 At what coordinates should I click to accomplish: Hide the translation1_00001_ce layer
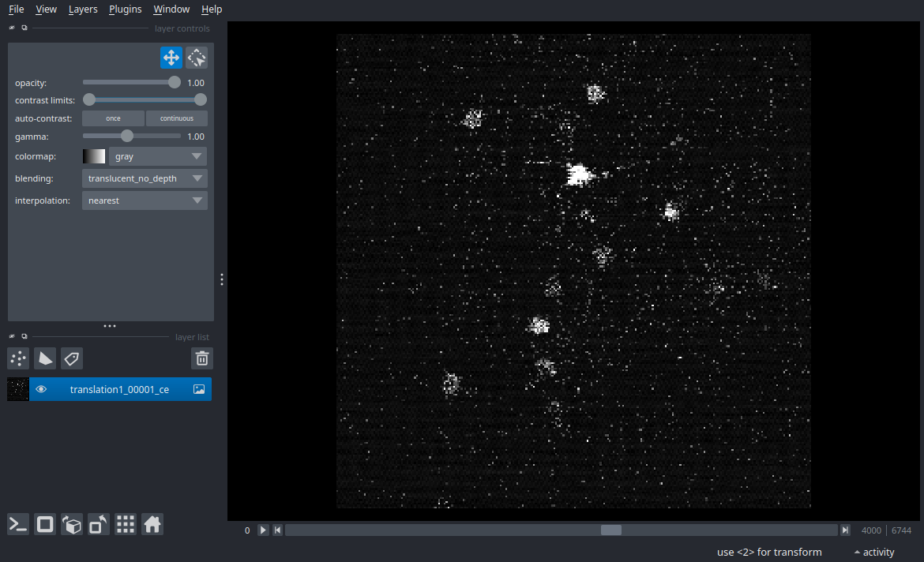tap(41, 388)
